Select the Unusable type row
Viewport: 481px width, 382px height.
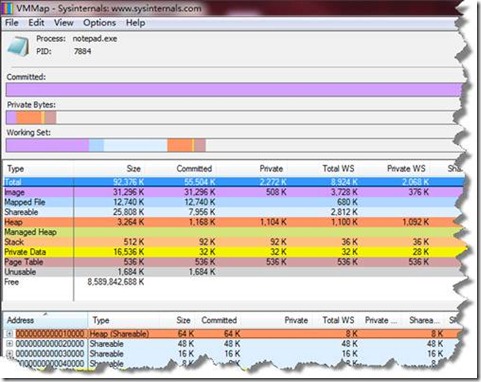[233, 272]
